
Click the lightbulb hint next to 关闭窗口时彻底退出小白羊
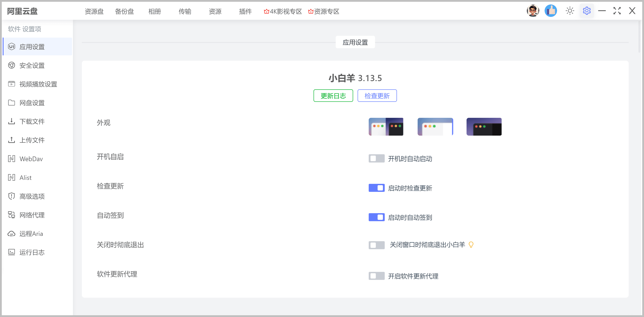(x=471, y=245)
